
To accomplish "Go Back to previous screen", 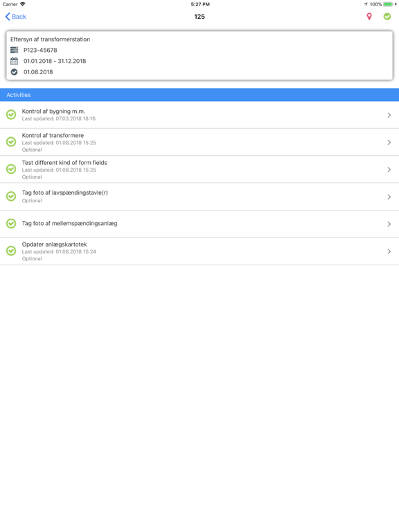I will click(16, 17).
